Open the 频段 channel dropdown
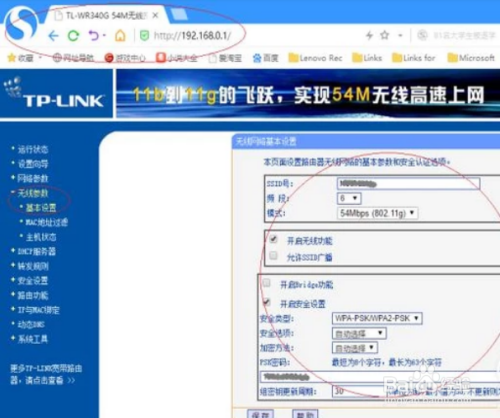Image resolution: width=500 pixels, height=418 pixels. coord(349,198)
